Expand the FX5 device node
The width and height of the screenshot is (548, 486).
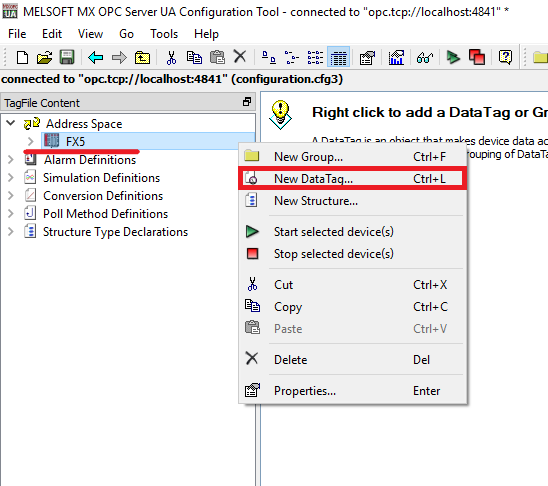point(30,141)
